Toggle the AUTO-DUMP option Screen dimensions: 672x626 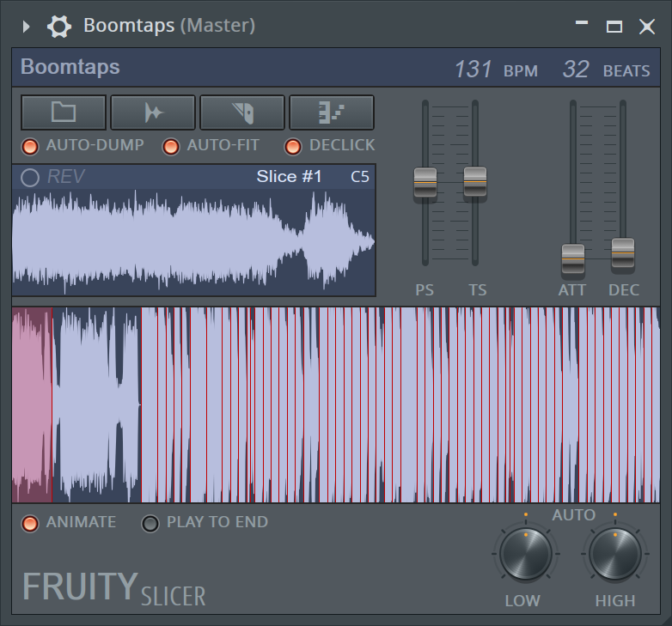tap(30, 147)
